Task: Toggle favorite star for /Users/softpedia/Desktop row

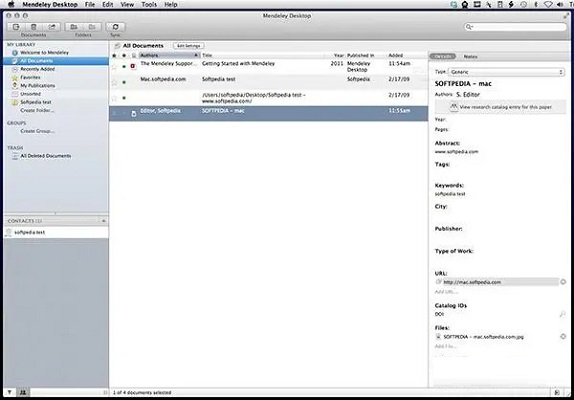Action: tap(114, 98)
